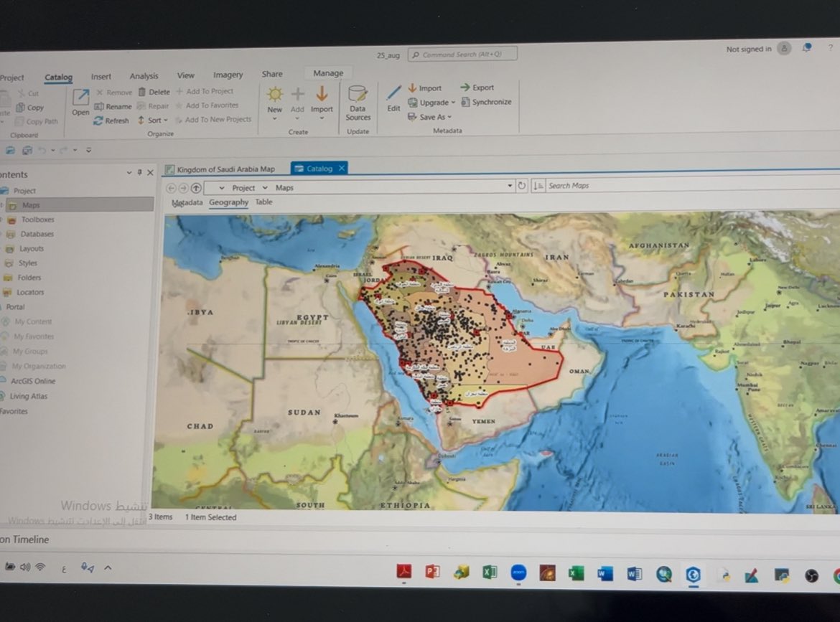Open the Manage contextual tab

[x=328, y=73]
